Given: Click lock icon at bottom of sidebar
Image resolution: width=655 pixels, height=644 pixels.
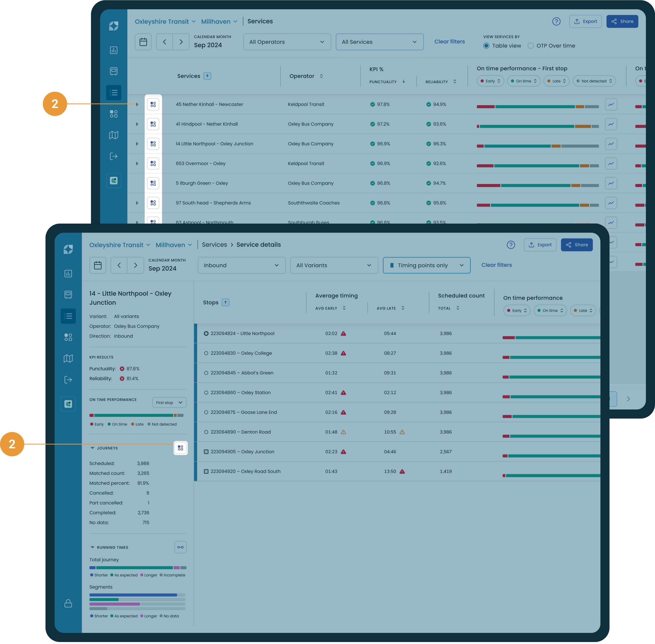Looking at the screenshot, I should (68, 603).
